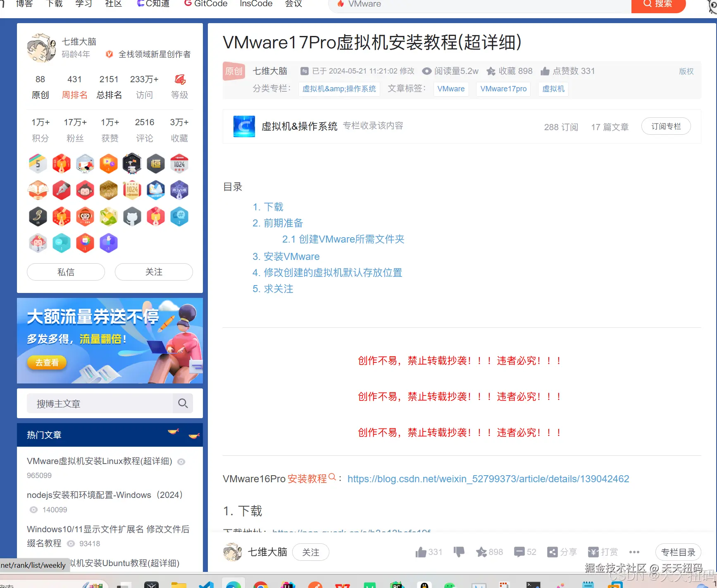717x588 pixels.
Task: Click the 私信 button
Action: (x=66, y=272)
